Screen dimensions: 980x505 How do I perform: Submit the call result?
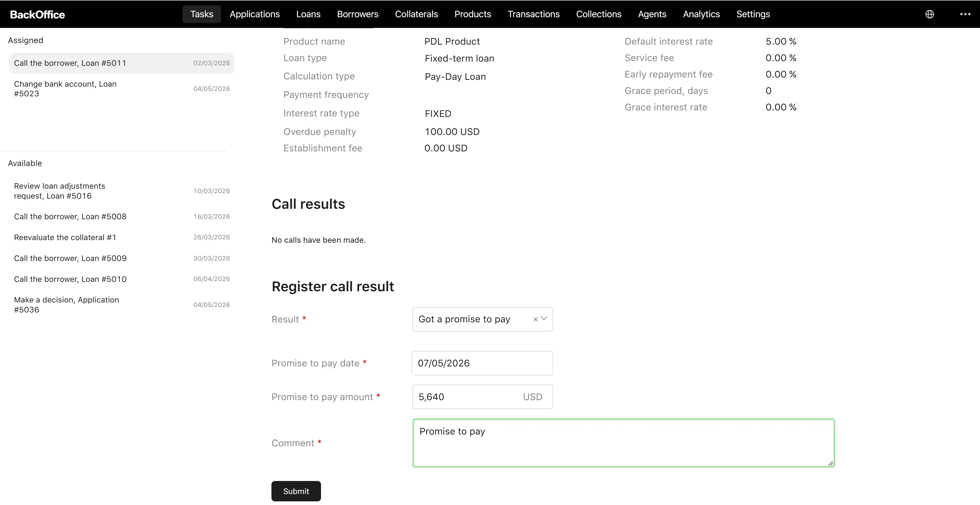[296, 491]
